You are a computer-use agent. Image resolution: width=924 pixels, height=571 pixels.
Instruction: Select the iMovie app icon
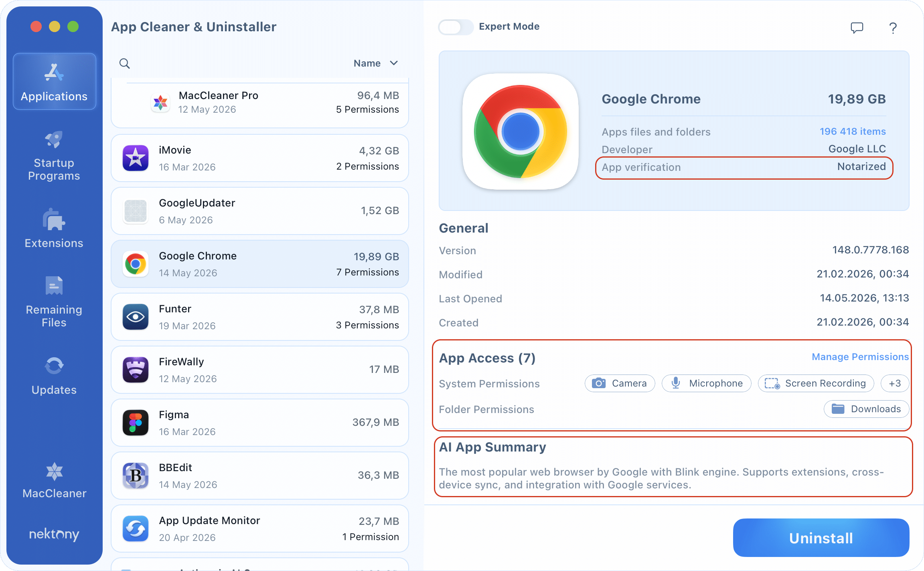[x=136, y=158]
